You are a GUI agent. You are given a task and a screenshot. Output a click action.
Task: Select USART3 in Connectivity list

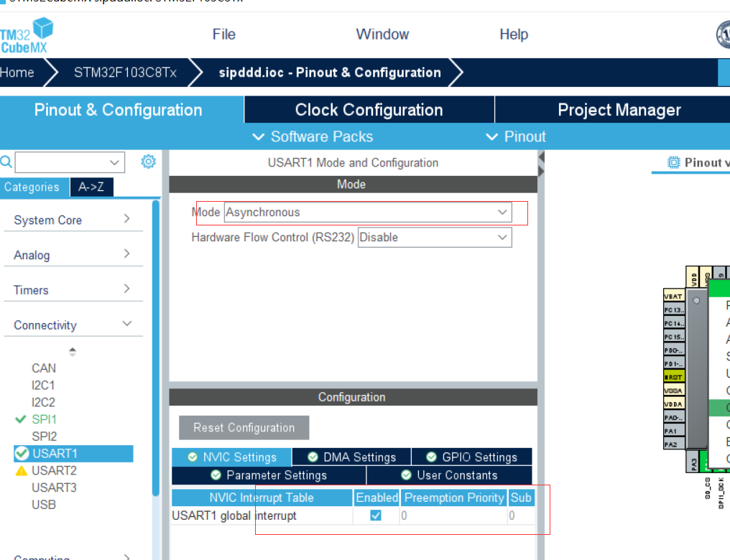tap(54, 487)
